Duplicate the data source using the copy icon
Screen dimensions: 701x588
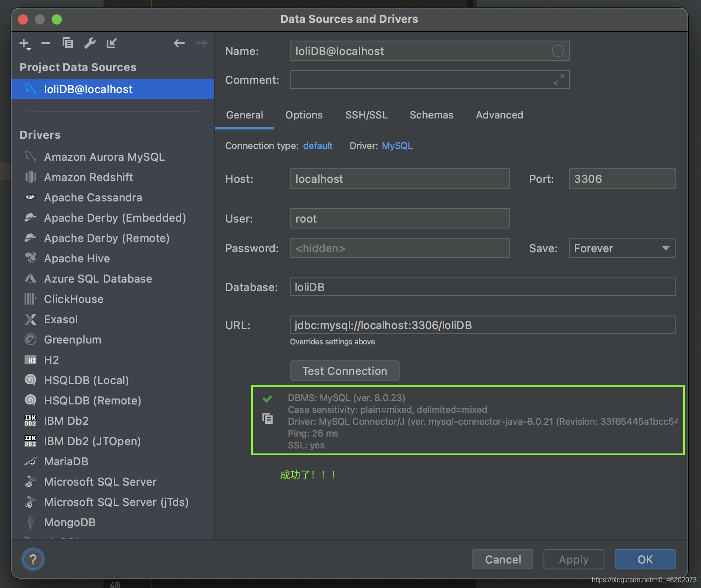click(68, 43)
